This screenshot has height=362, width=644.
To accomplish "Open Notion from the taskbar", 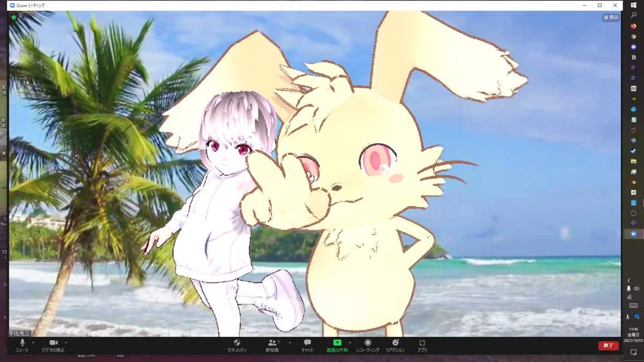I will pyautogui.click(x=633, y=57).
